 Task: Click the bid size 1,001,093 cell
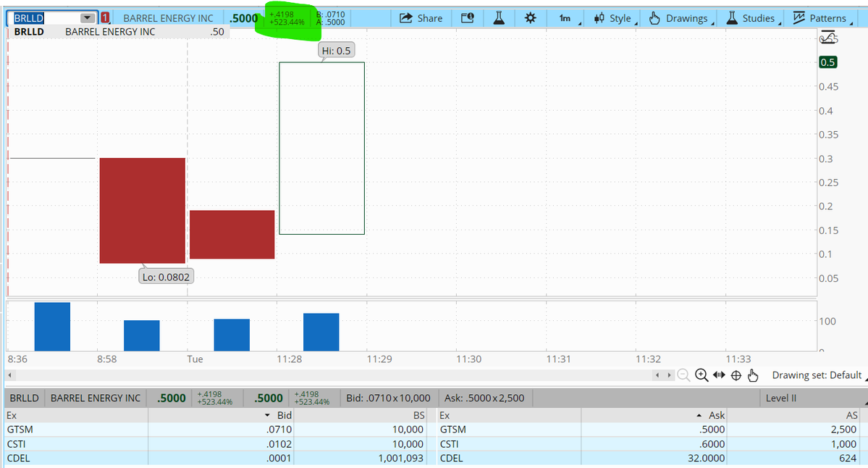(x=401, y=458)
